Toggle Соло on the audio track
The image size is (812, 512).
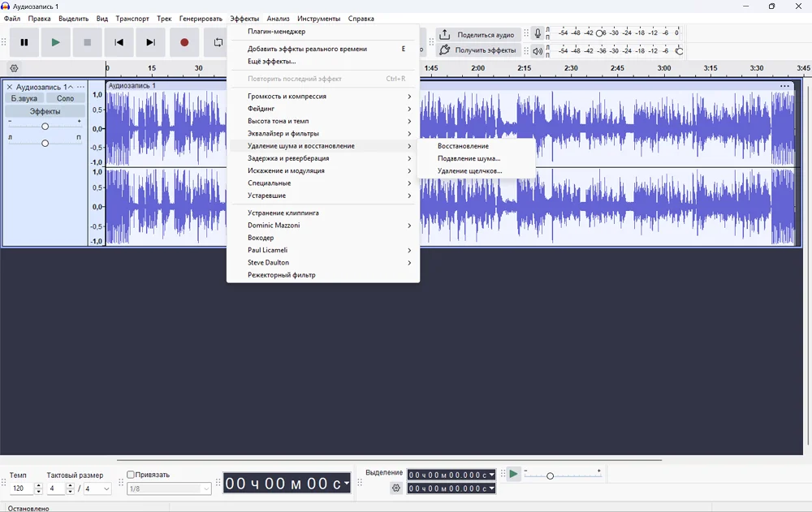pos(65,98)
